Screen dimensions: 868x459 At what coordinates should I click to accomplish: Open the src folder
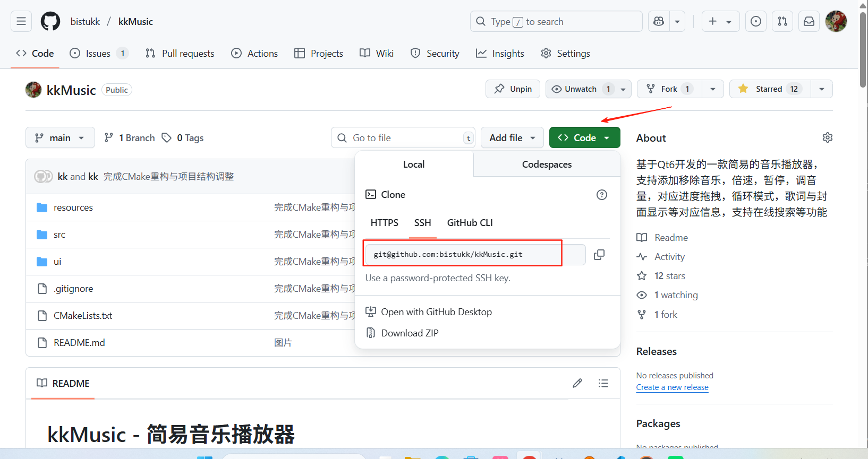point(59,235)
